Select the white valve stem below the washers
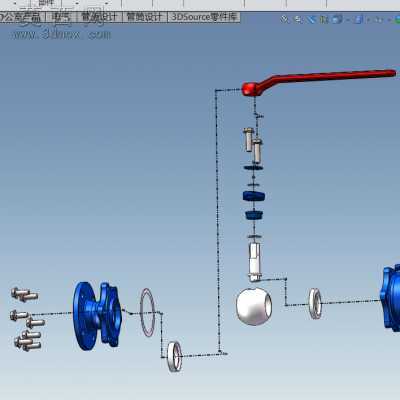The image size is (400, 400). (255, 262)
